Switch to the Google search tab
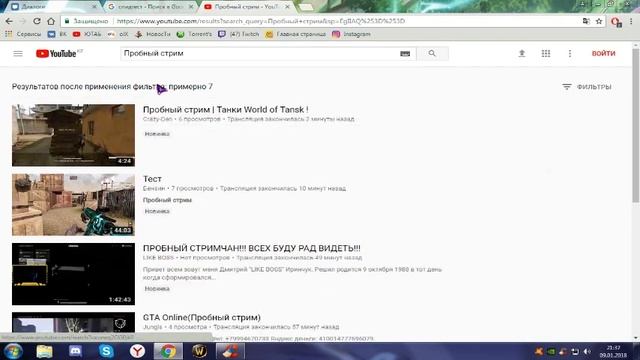The width and height of the screenshot is (640, 360). coord(150,7)
